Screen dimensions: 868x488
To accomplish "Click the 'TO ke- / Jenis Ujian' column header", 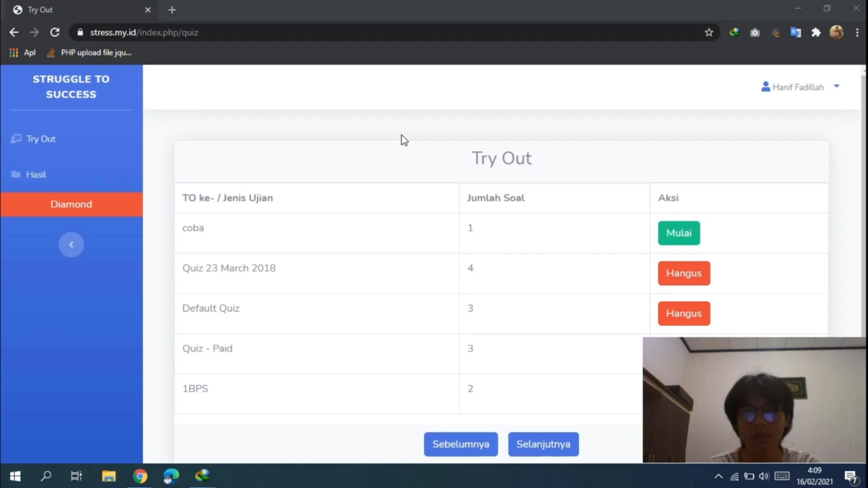I will point(227,198).
